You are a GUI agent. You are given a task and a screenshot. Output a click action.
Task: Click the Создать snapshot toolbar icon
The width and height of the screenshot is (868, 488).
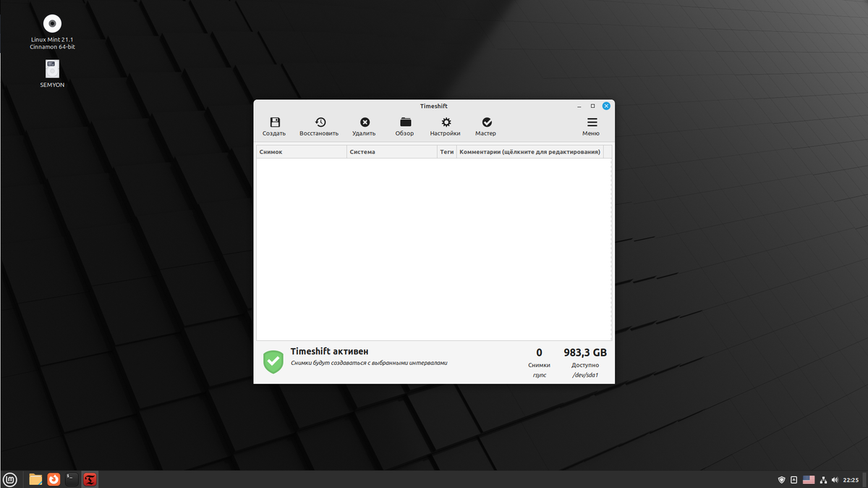(x=274, y=122)
